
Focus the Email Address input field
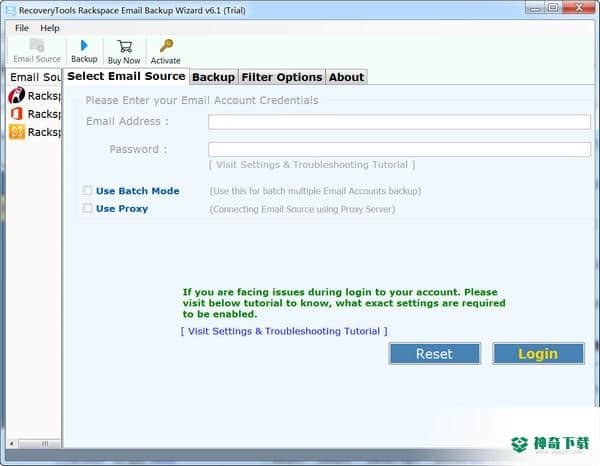(399, 122)
